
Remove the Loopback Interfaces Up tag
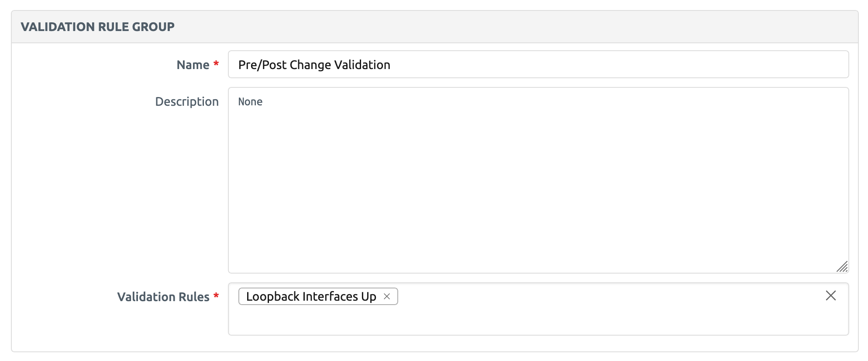click(x=386, y=296)
